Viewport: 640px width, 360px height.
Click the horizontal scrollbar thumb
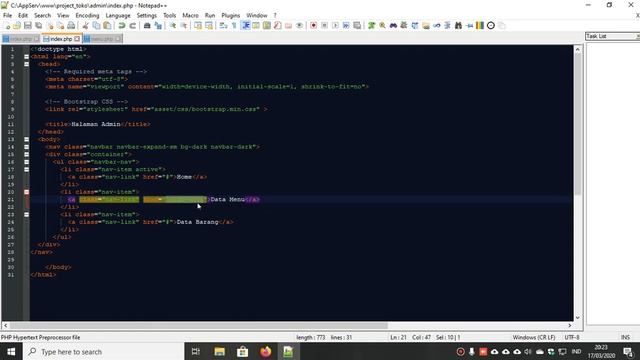[198, 326]
